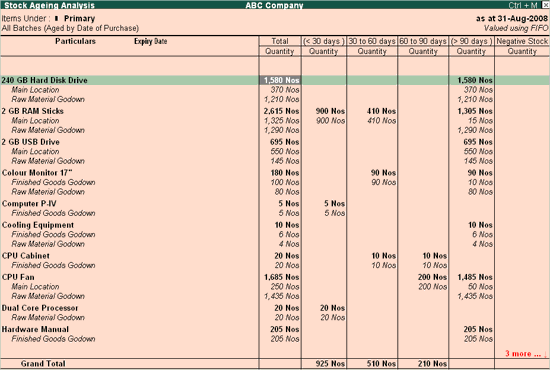
Task: Click the '> 90 days' column header
Action: click(x=471, y=41)
